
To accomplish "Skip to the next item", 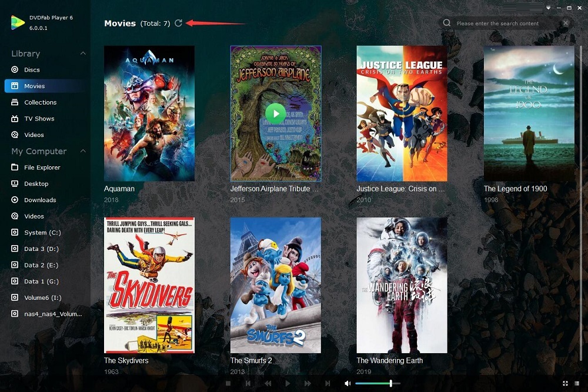I will click(328, 383).
